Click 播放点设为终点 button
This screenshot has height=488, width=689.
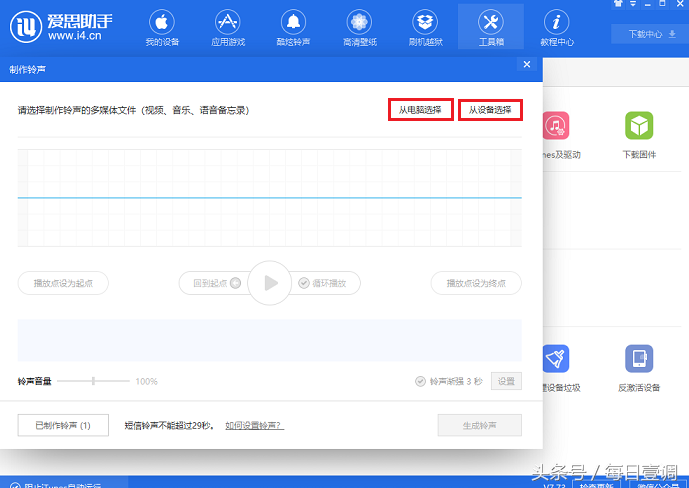coord(476,283)
